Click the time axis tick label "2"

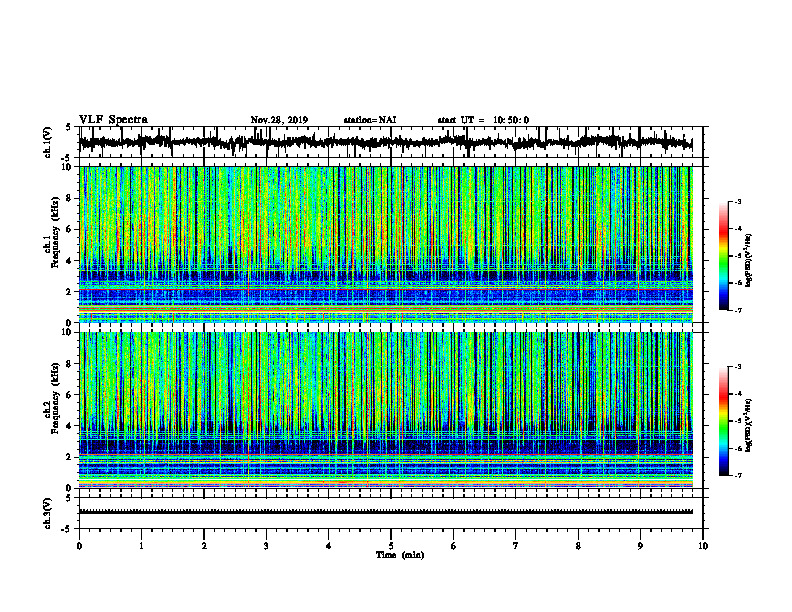[x=204, y=546]
